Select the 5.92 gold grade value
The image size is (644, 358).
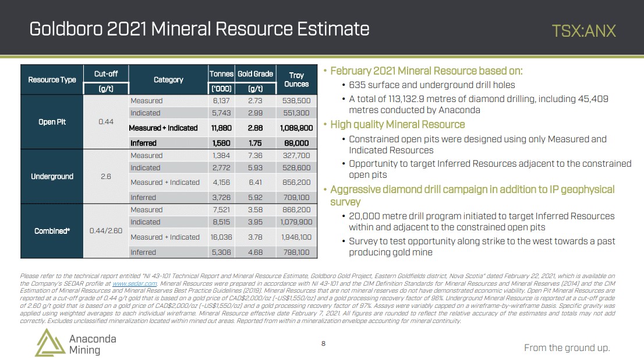click(256, 198)
